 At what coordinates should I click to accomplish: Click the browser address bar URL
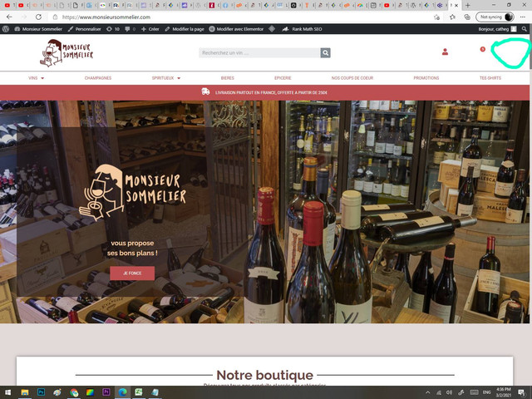tap(106, 17)
